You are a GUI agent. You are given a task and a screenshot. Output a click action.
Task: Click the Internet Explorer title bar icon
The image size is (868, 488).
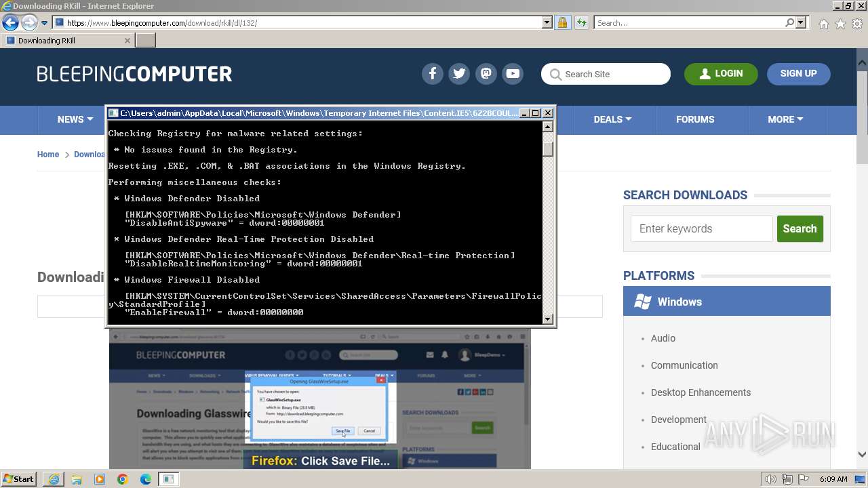[x=7, y=6]
